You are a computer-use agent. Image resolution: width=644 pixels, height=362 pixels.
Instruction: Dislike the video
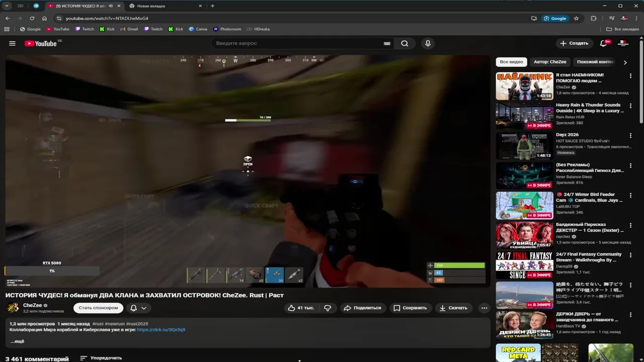[328, 308]
